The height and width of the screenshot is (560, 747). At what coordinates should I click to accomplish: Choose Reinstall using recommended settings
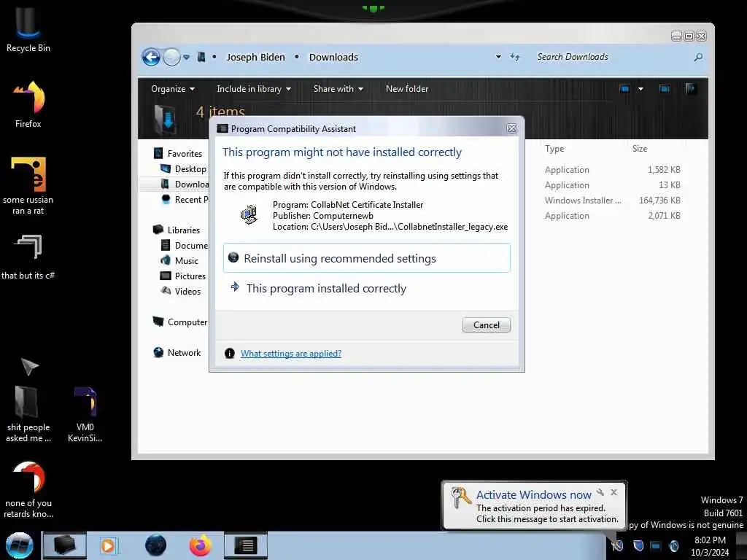(366, 258)
